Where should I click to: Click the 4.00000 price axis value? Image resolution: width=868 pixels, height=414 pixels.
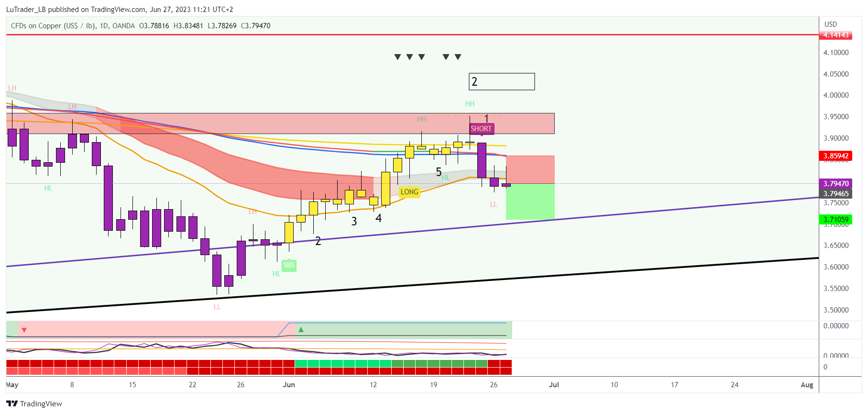click(x=836, y=95)
